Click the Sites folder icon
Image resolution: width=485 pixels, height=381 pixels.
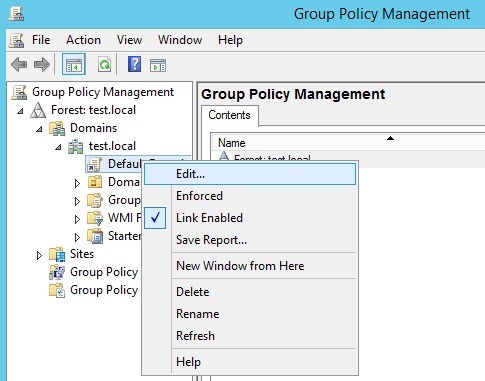pyautogui.click(x=57, y=254)
